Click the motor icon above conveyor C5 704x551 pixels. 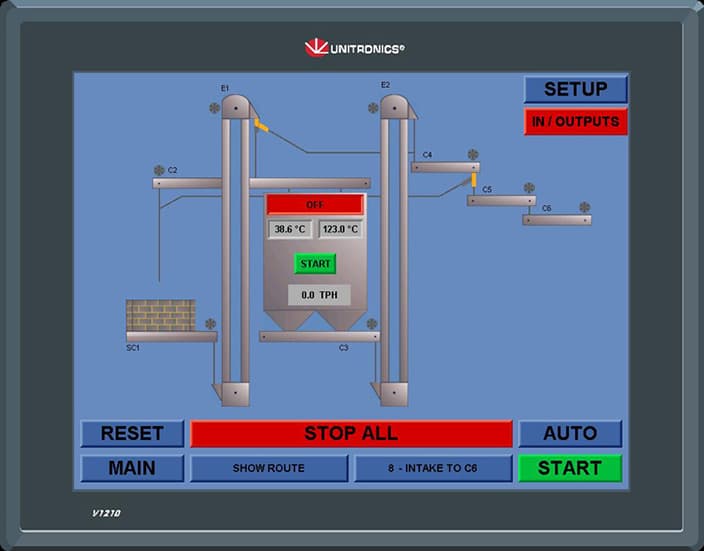pyautogui.click(x=529, y=188)
